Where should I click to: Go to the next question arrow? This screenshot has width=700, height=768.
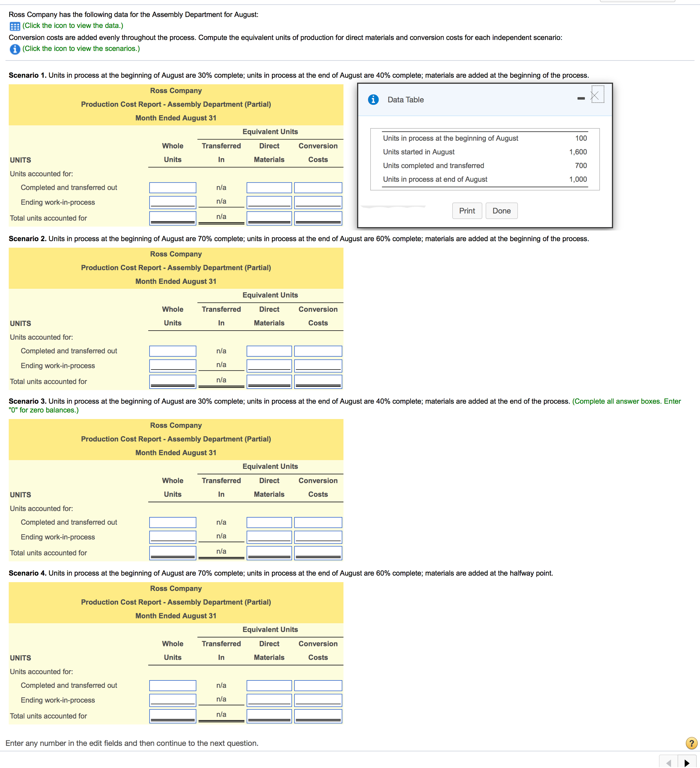(687, 762)
